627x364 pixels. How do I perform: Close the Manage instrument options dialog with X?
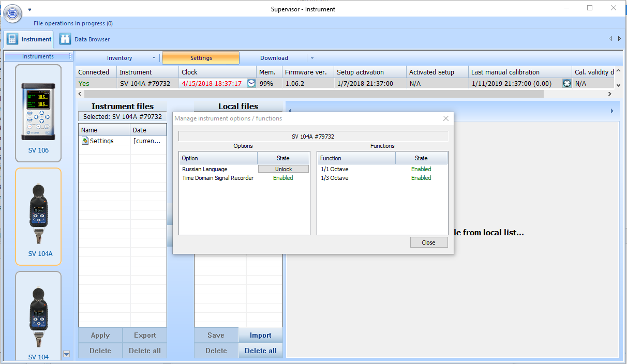(x=446, y=118)
